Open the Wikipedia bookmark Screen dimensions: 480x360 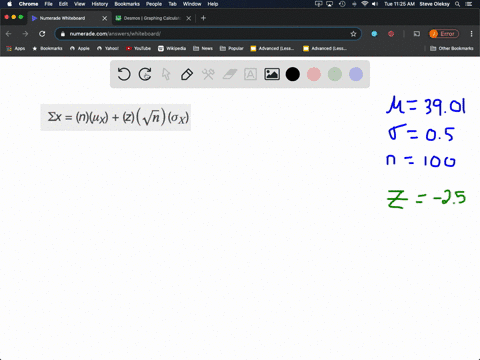172,48
